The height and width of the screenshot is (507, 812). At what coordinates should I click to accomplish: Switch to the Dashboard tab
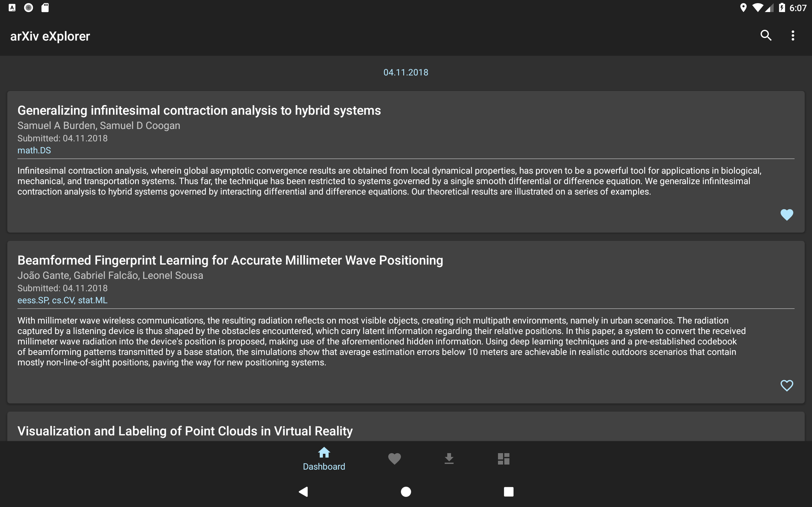tap(324, 459)
